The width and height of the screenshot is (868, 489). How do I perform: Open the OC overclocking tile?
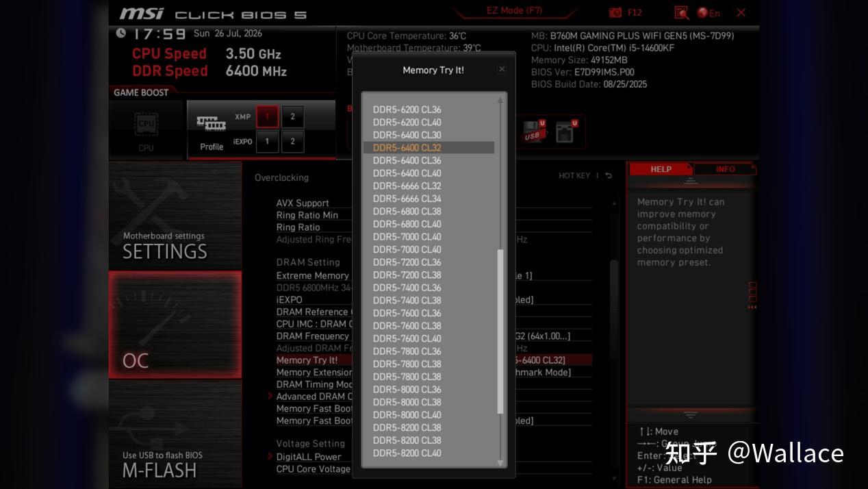tap(175, 325)
